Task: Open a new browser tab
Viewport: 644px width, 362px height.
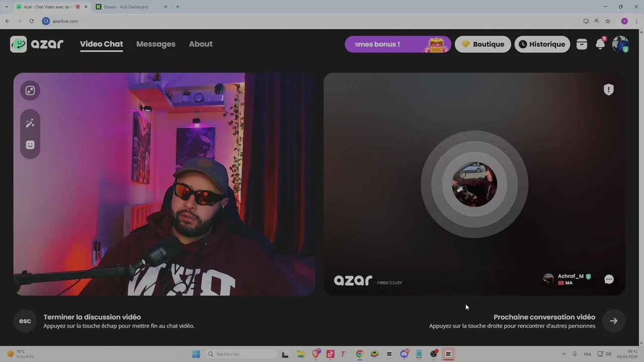Action: point(178,7)
